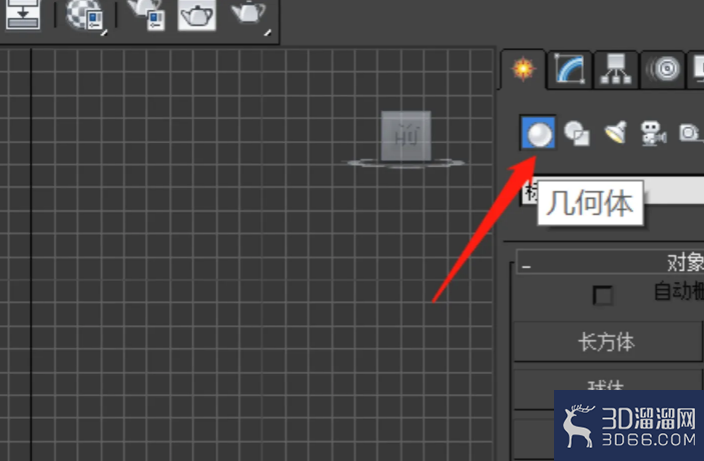The height and width of the screenshot is (461, 704).
Task: Switch to the Create panel star tab
Action: tap(524, 69)
